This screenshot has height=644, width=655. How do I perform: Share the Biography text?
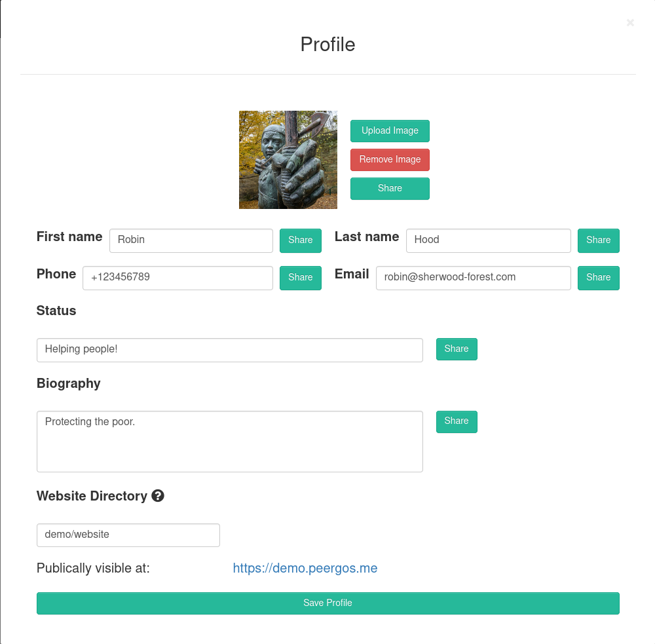457,422
